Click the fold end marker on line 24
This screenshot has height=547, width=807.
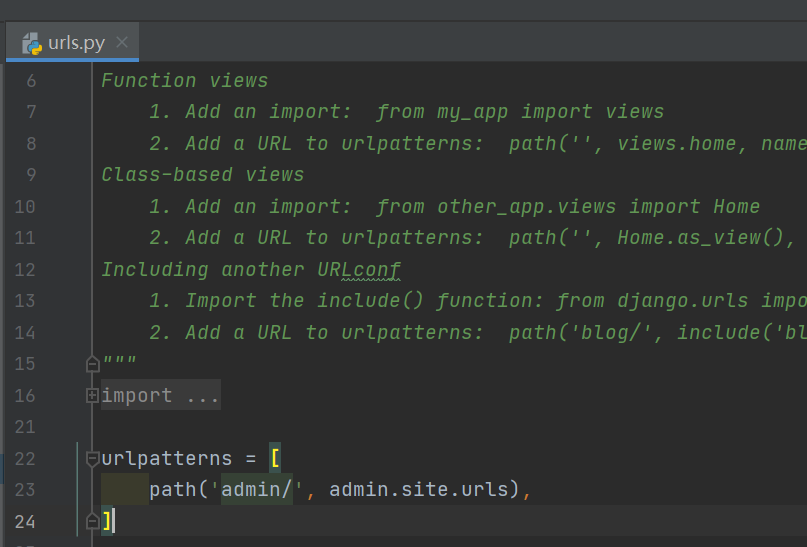(92, 521)
